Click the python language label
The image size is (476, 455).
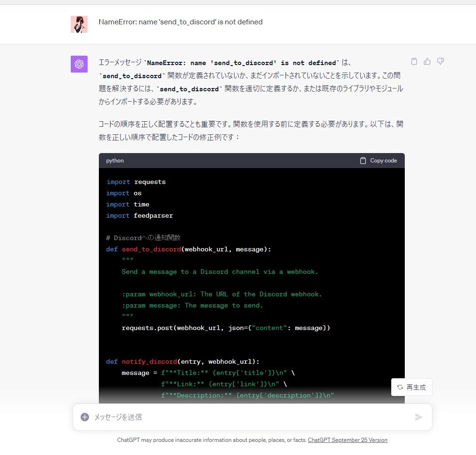point(115,161)
